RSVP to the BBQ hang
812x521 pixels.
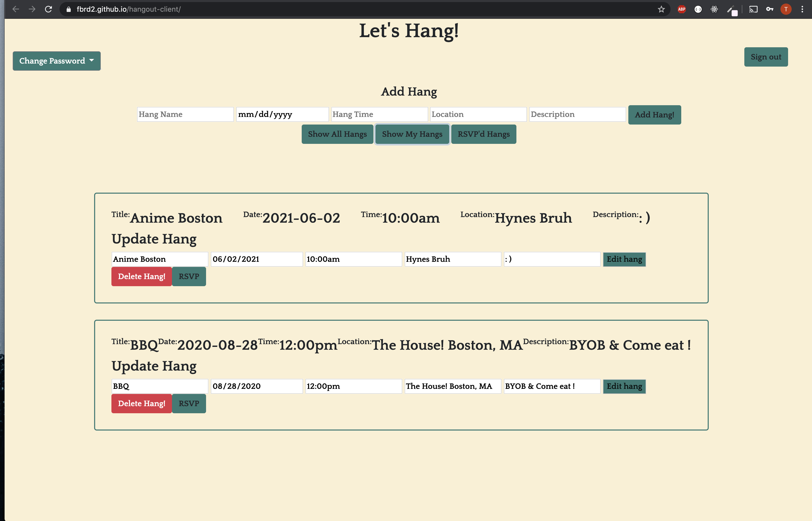(x=188, y=403)
